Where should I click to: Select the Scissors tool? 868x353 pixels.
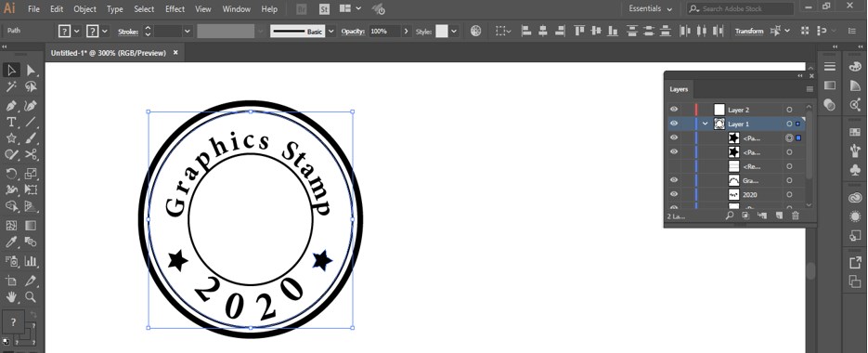click(31, 154)
